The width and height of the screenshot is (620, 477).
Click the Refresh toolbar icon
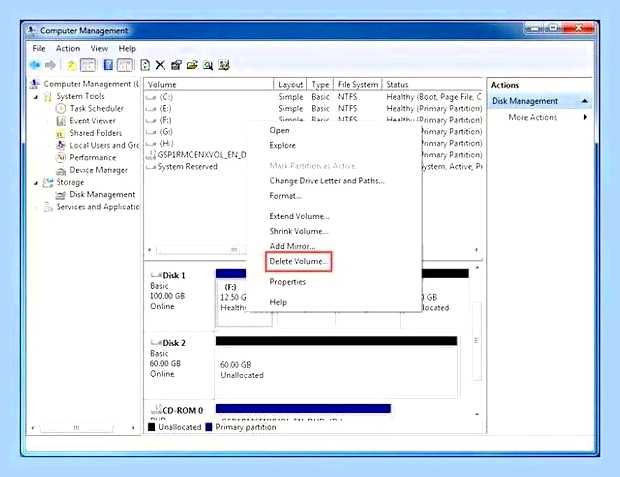[x=145, y=65]
